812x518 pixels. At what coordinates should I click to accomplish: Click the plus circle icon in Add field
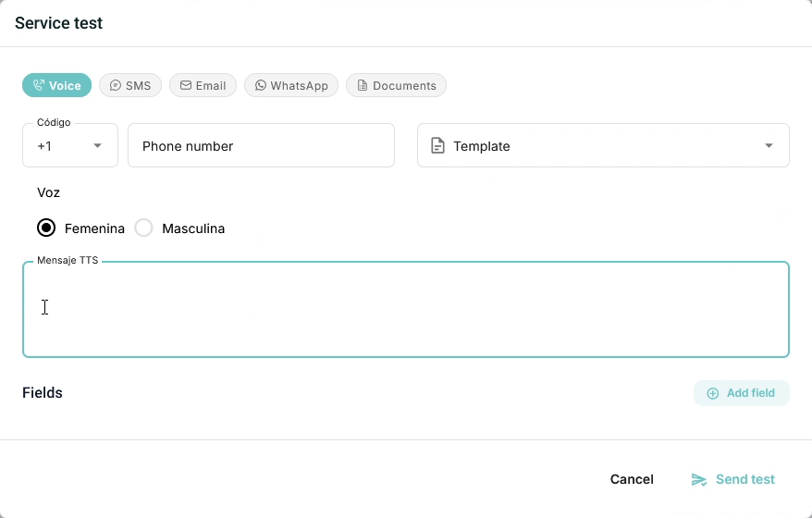click(x=712, y=393)
